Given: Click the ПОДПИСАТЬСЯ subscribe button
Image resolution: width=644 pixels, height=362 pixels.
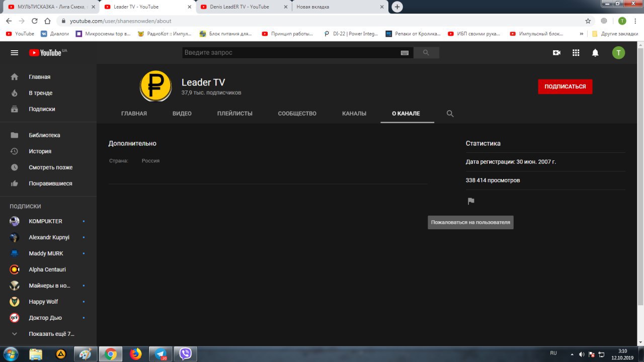Looking at the screenshot, I should click(565, 86).
